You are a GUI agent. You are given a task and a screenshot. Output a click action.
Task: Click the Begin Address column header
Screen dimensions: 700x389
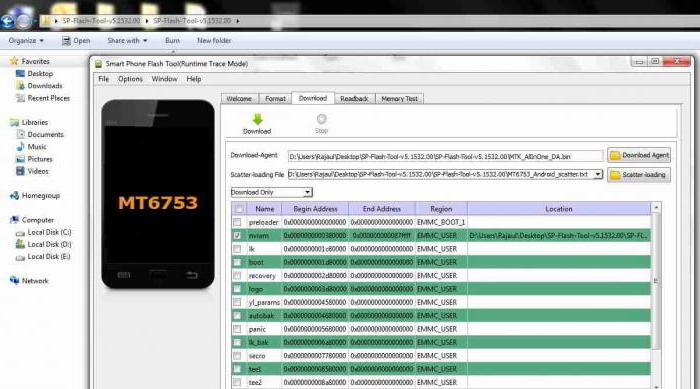coord(315,209)
